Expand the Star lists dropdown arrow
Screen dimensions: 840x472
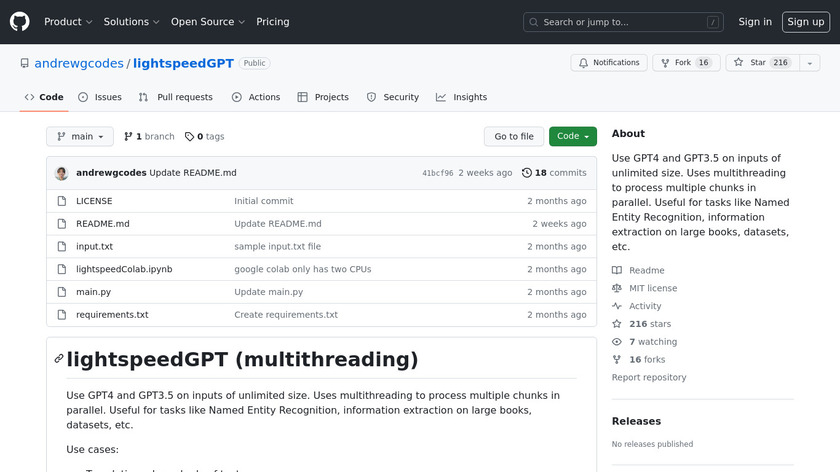tap(808, 63)
